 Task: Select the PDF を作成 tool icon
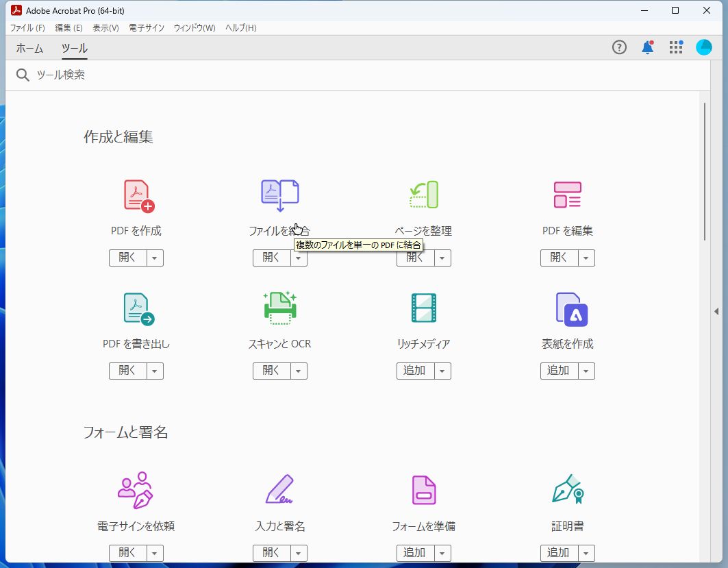click(x=136, y=194)
